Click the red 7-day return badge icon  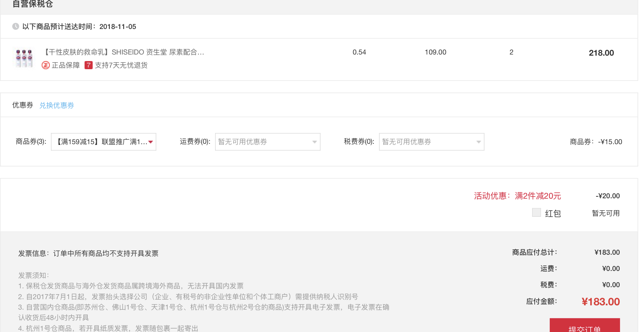tap(88, 65)
